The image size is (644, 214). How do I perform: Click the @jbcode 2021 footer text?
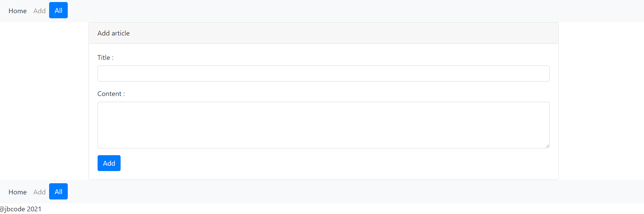[21, 209]
